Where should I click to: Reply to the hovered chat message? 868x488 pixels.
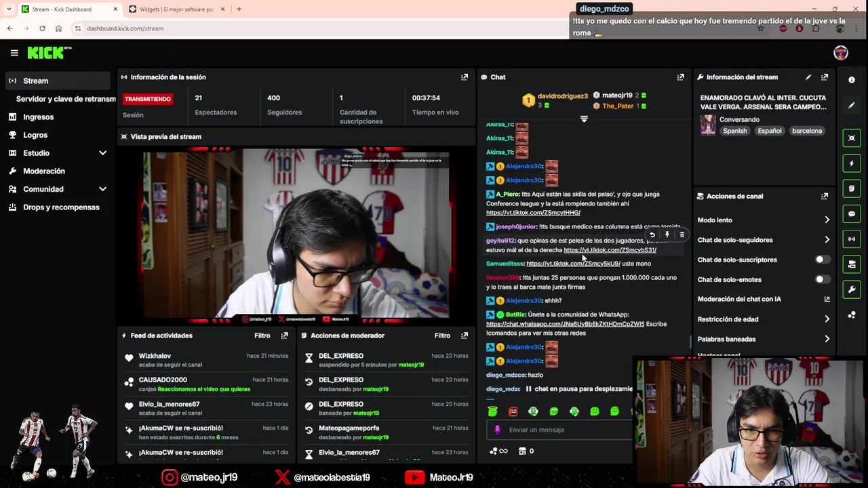652,235
